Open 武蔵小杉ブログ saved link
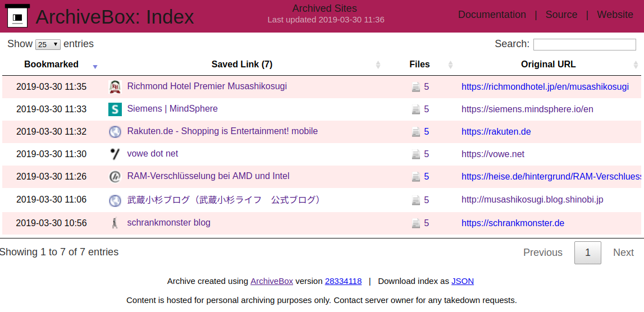 click(224, 200)
